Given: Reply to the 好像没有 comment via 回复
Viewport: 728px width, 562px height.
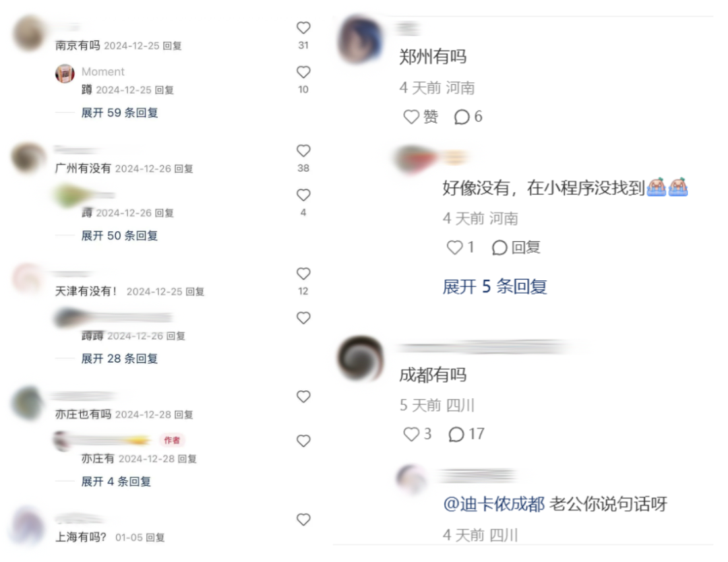Looking at the screenshot, I should tap(516, 247).
